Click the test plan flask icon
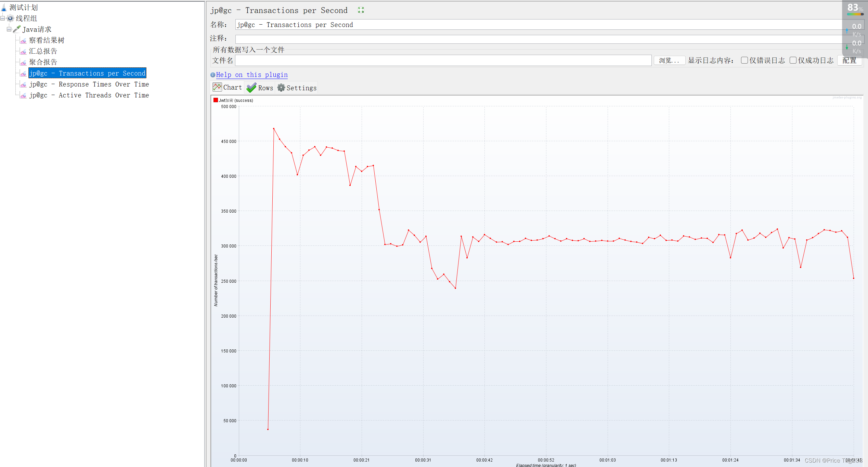Image resolution: width=868 pixels, height=467 pixels. coord(4,7)
